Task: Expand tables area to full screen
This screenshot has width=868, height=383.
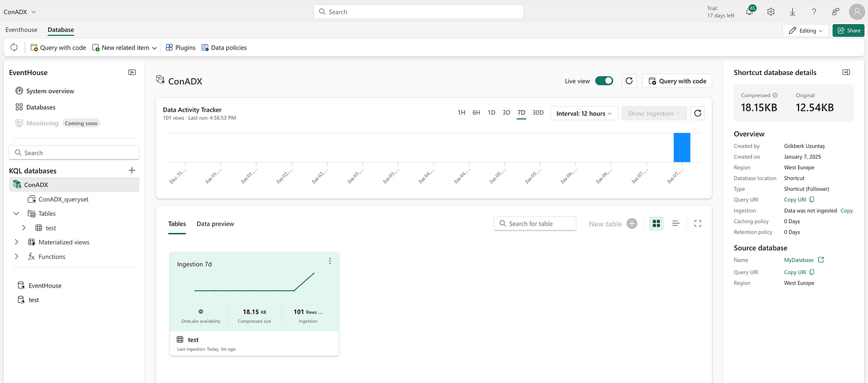Action: (x=697, y=224)
